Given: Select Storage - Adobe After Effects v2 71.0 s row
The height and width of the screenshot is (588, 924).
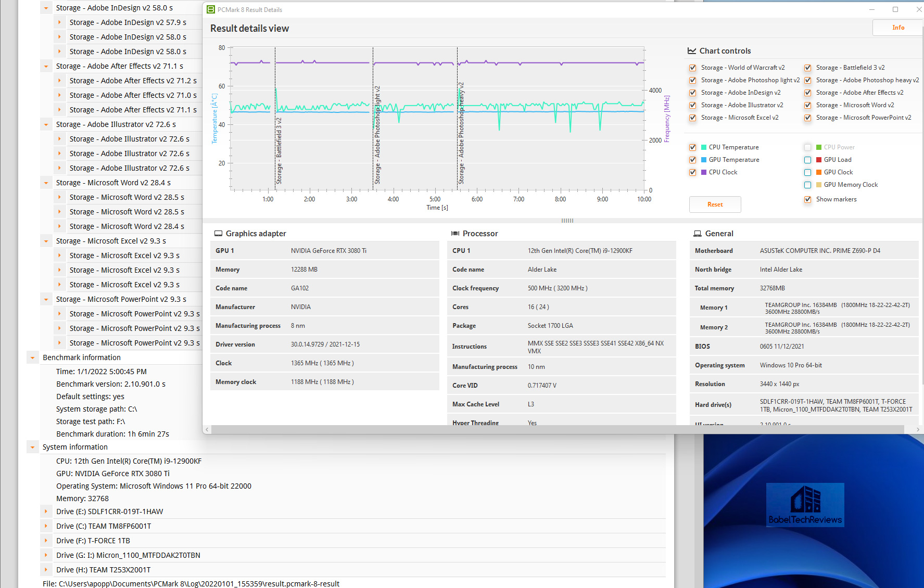Looking at the screenshot, I should [x=133, y=95].
